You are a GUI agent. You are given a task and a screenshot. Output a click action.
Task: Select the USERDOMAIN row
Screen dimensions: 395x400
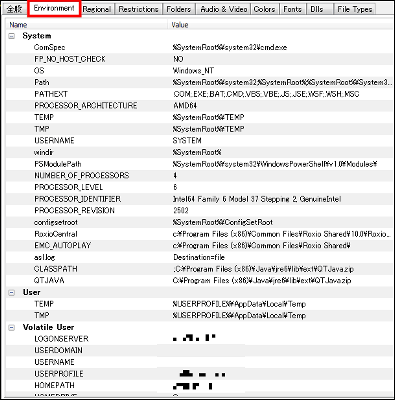pyautogui.click(x=199, y=351)
